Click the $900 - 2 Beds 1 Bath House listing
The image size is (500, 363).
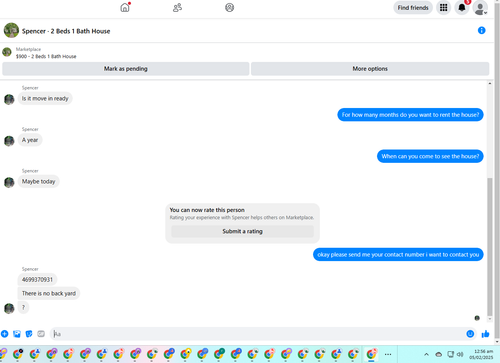tap(46, 56)
